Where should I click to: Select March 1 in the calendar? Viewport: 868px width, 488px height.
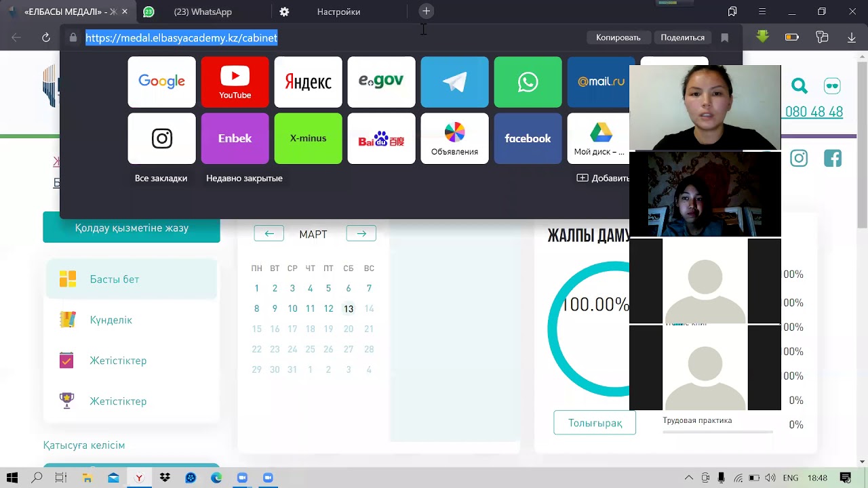(x=256, y=289)
